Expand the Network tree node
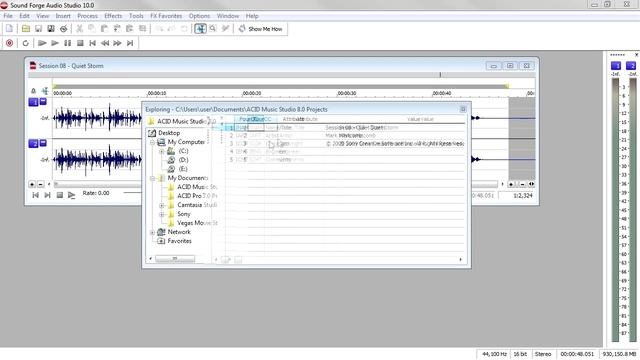The image size is (640, 360). (152, 232)
